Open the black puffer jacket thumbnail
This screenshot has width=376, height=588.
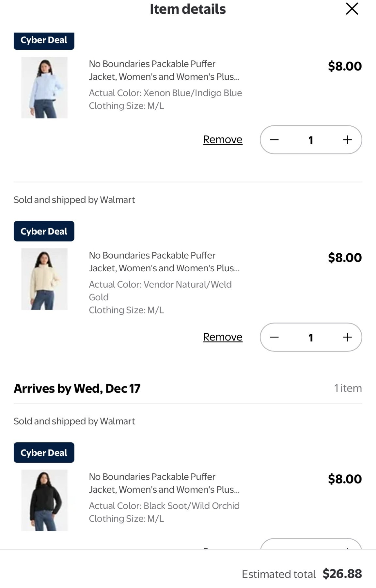click(x=44, y=500)
